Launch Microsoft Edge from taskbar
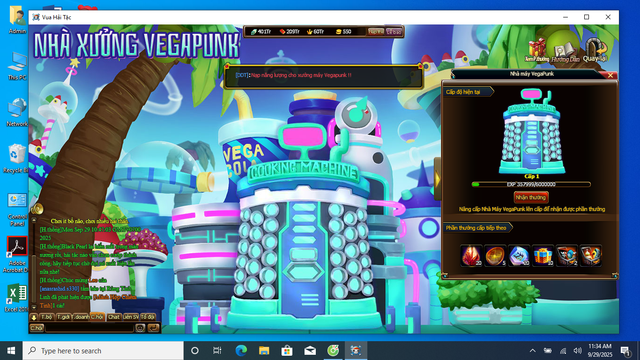640x360 pixels. point(241,351)
